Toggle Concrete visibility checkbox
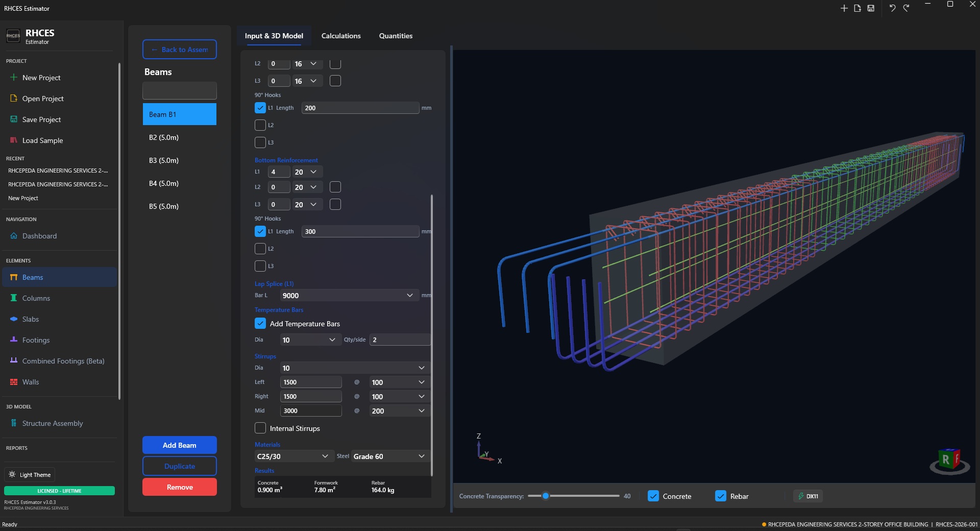Viewport: 980px width, 531px height. [x=653, y=496]
